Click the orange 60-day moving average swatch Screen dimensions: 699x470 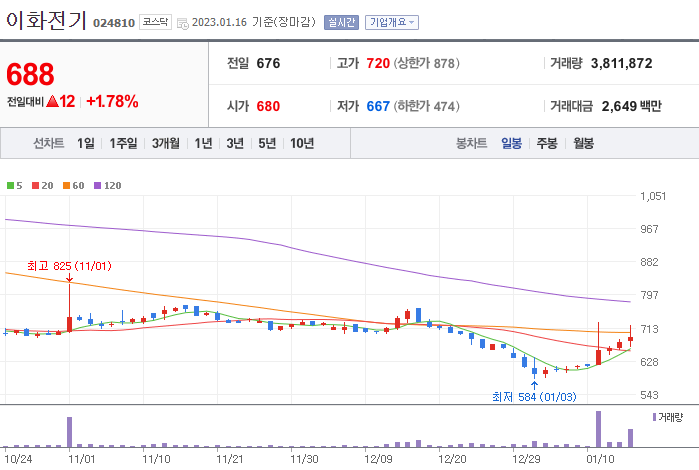[66, 186]
